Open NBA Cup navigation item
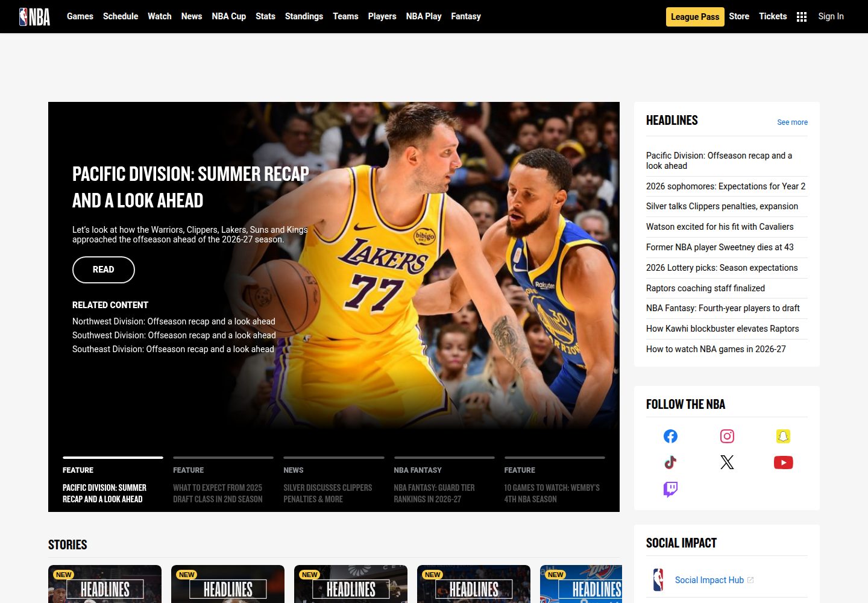The image size is (868, 603). coord(229,16)
